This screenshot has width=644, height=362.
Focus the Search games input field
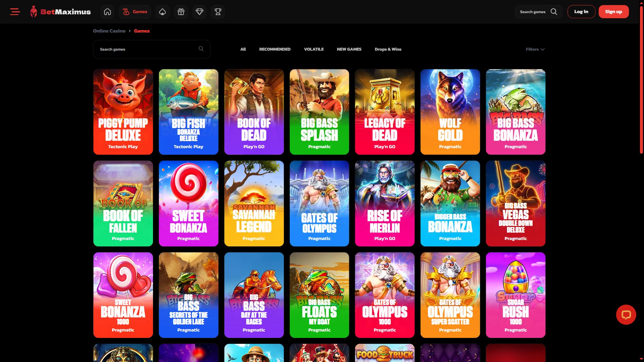(x=152, y=49)
